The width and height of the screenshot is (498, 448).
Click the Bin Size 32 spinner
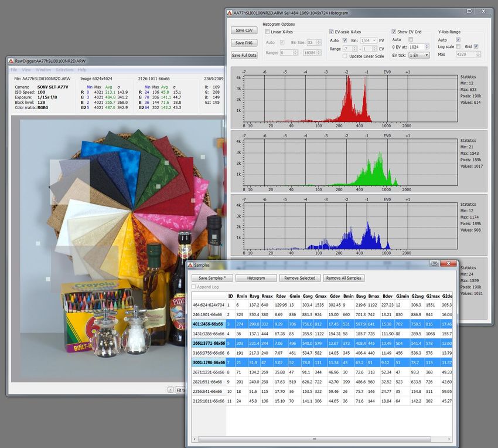[x=314, y=42]
